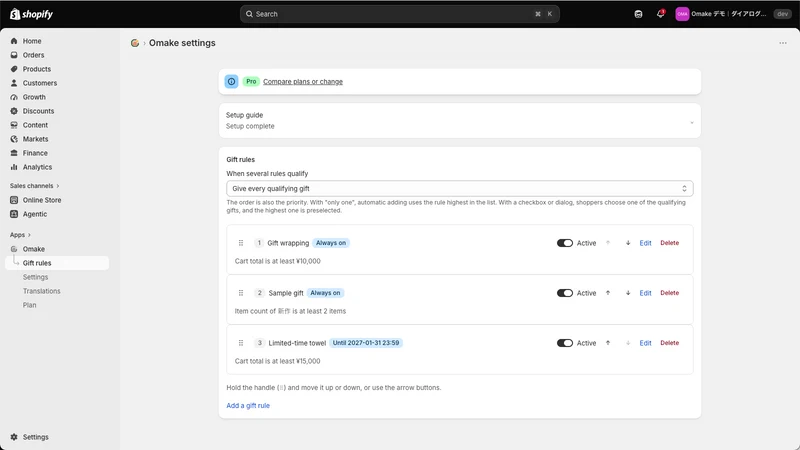
Task: Disable the Sample gift Active switch
Action: coord(565,293)
